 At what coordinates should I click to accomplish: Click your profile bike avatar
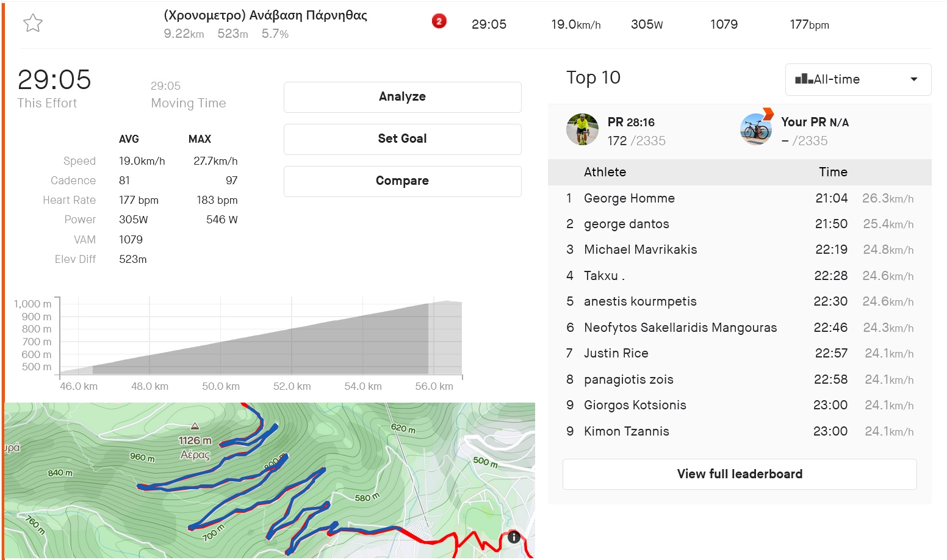coord(756,129)
